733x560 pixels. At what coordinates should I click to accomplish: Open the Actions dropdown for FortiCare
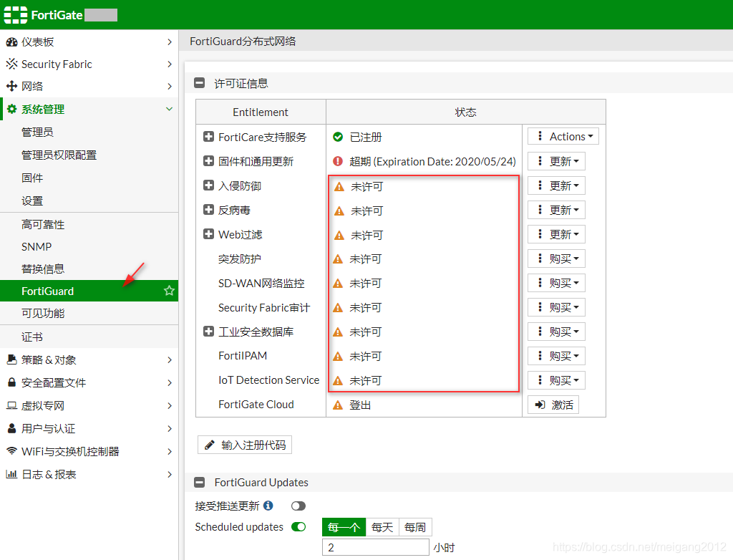(x=563, y=137)
